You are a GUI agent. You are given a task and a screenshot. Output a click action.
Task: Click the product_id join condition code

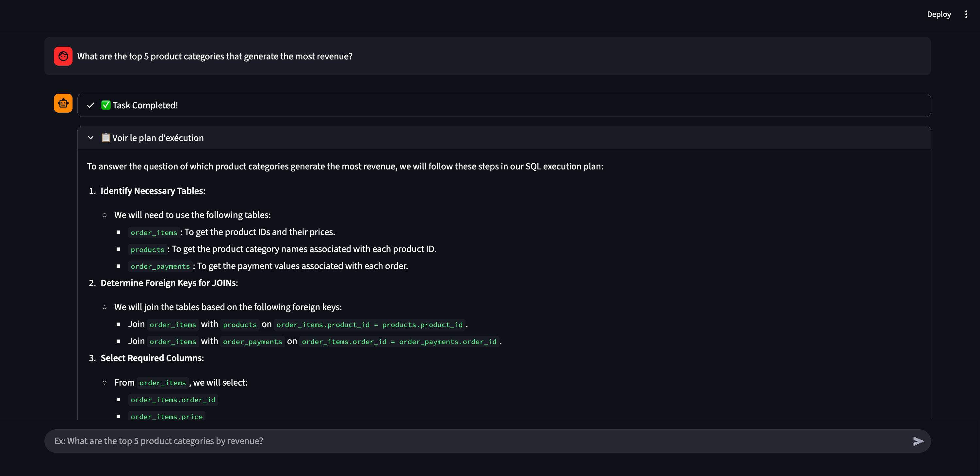(369, 325)
